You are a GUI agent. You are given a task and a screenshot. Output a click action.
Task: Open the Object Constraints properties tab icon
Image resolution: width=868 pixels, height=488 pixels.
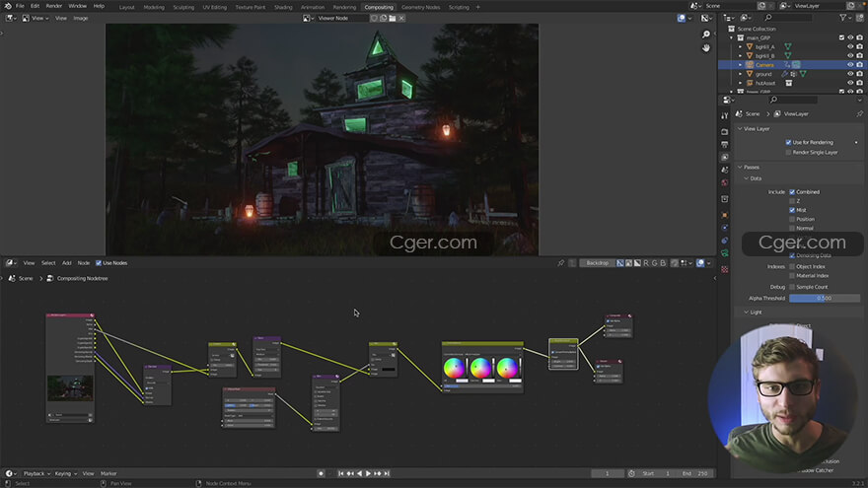[725, 241]
